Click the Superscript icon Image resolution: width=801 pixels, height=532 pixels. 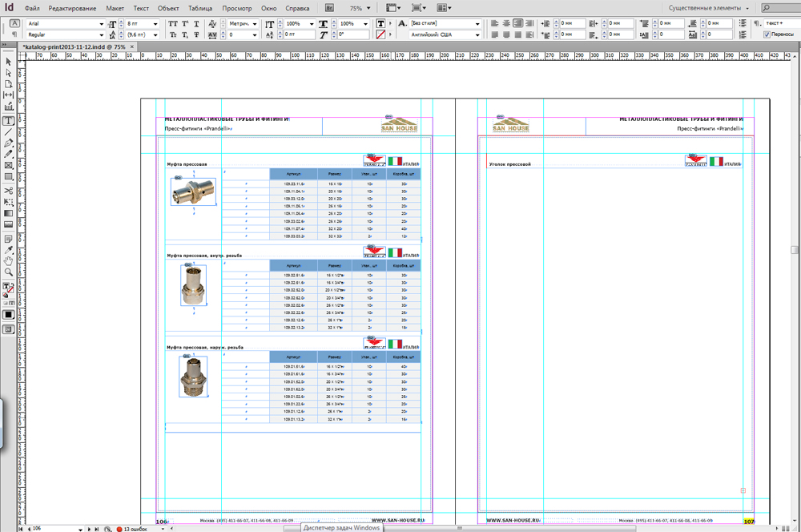(x=185, y=24)
